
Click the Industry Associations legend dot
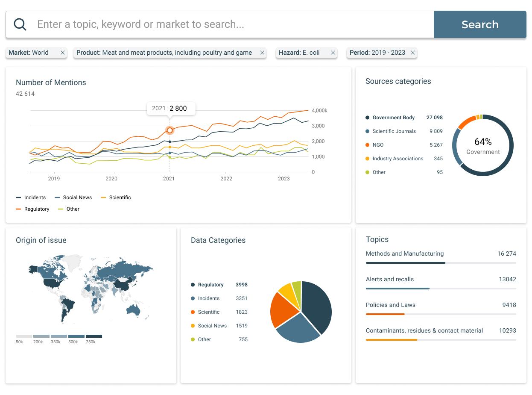click(367, 159)
